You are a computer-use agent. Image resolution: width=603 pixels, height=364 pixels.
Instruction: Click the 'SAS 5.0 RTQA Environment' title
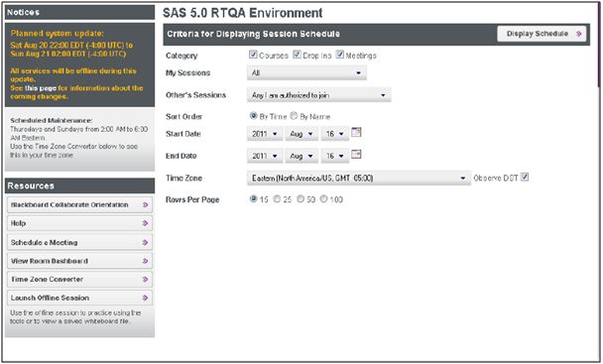click(x=242, y=13)
